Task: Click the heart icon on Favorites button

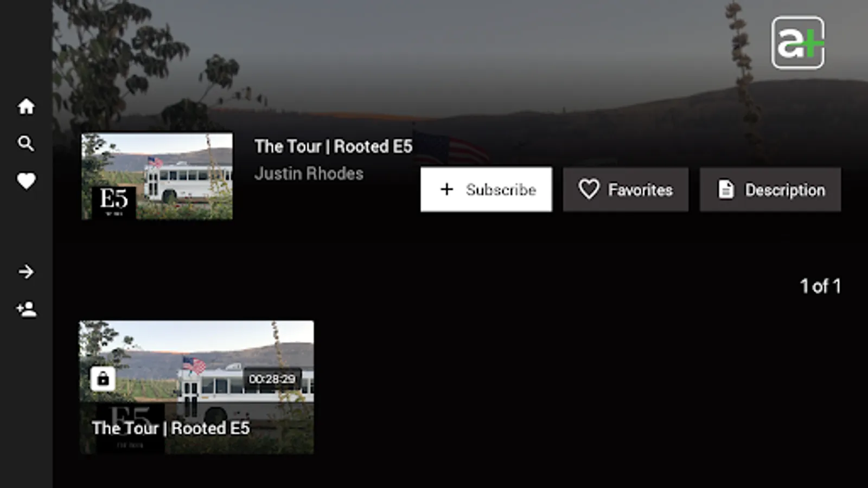Action: 589,189
